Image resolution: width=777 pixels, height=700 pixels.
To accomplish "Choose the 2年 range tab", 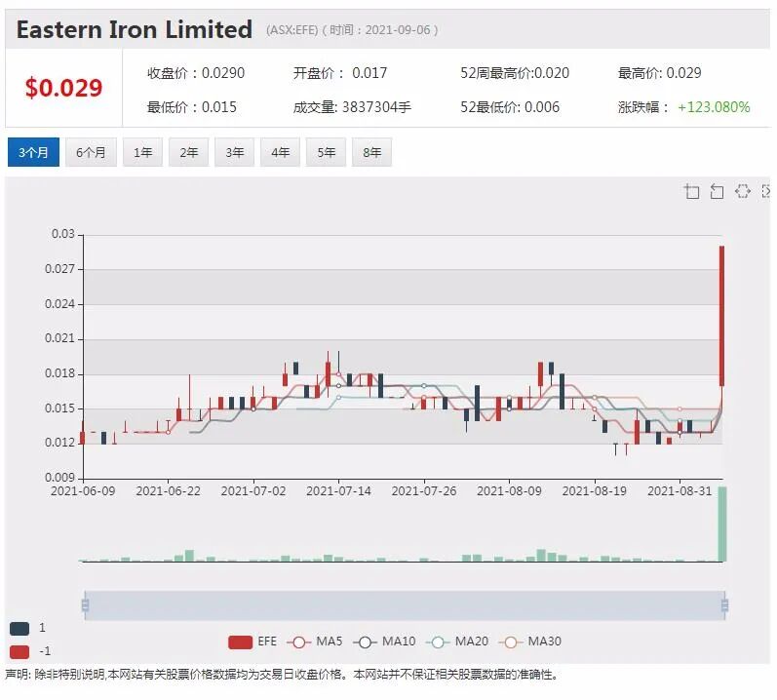I will click(x=189, y=152).
